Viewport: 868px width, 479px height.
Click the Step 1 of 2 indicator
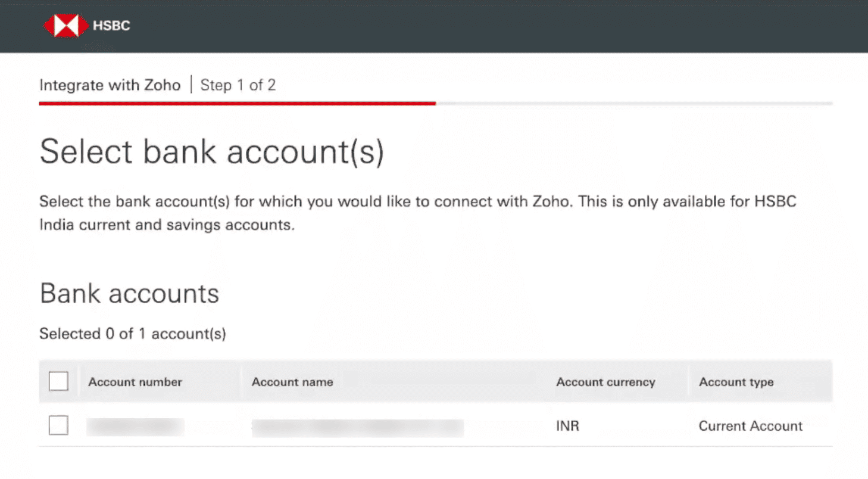[238, 85]
